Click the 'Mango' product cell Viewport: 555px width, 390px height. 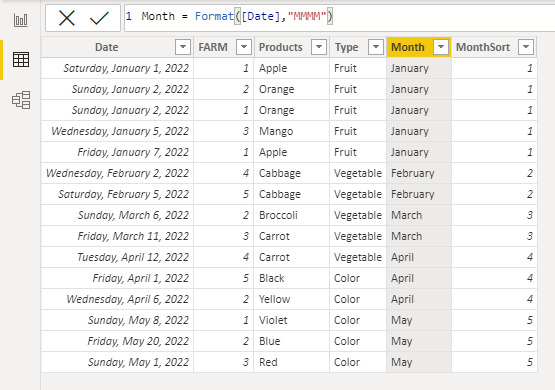292,131
